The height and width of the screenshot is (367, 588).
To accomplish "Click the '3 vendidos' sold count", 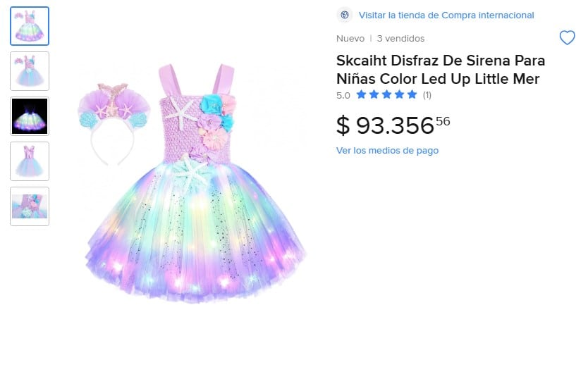I will click(x=400, y=39).
